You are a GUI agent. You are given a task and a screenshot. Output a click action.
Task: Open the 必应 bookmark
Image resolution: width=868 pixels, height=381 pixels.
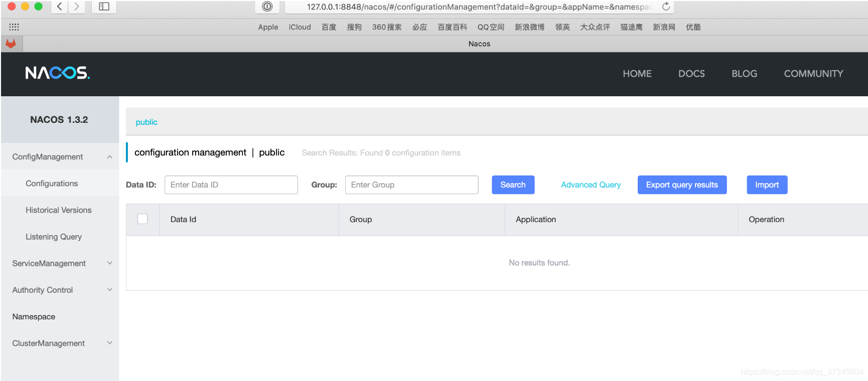tap(419, 27)
